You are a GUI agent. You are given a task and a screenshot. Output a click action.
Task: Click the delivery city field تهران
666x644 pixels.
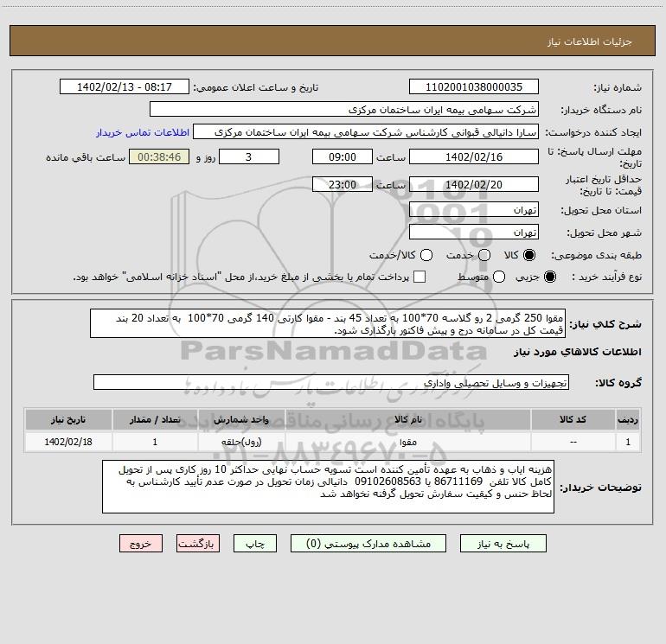tap(474, 233)
